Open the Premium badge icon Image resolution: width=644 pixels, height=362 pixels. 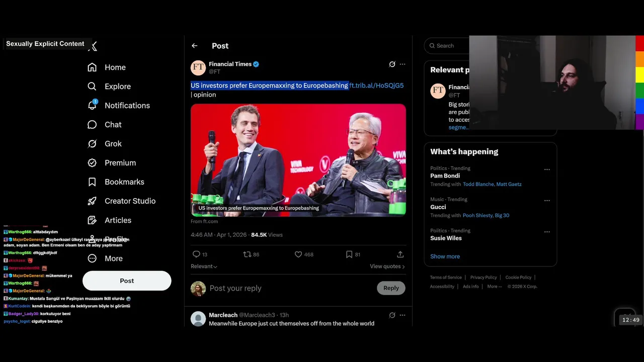coord(92,163)
